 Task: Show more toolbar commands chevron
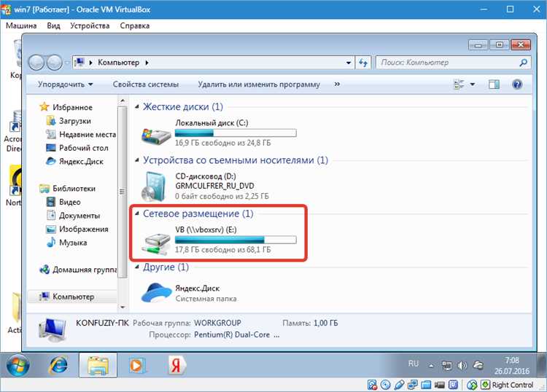point(337,84)
